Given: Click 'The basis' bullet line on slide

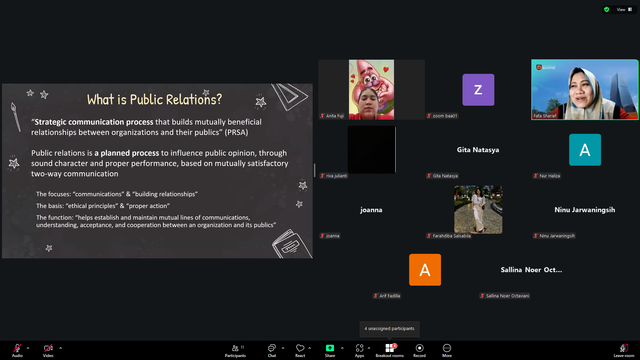Looking at the screenshot, I should tap(103, 206).
